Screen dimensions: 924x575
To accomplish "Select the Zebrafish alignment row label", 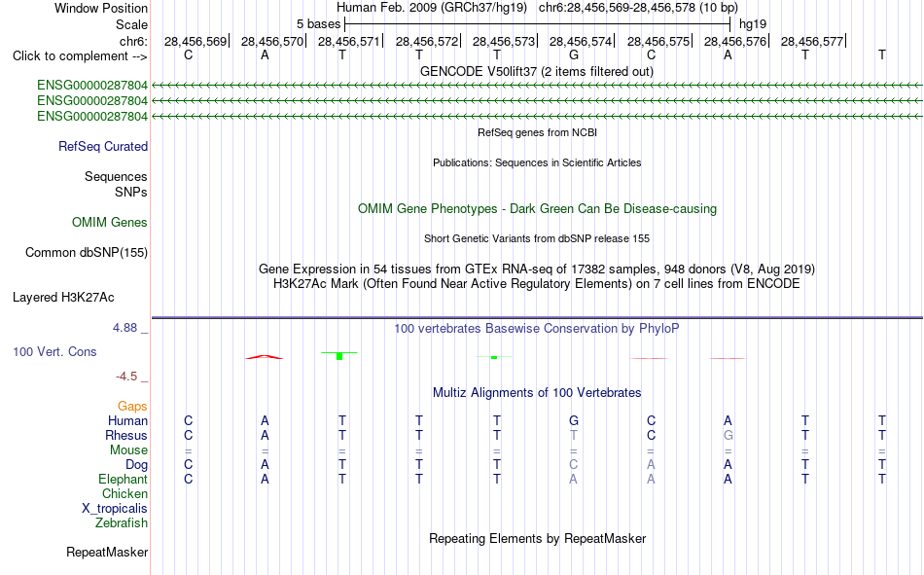I will coord(122,523).
